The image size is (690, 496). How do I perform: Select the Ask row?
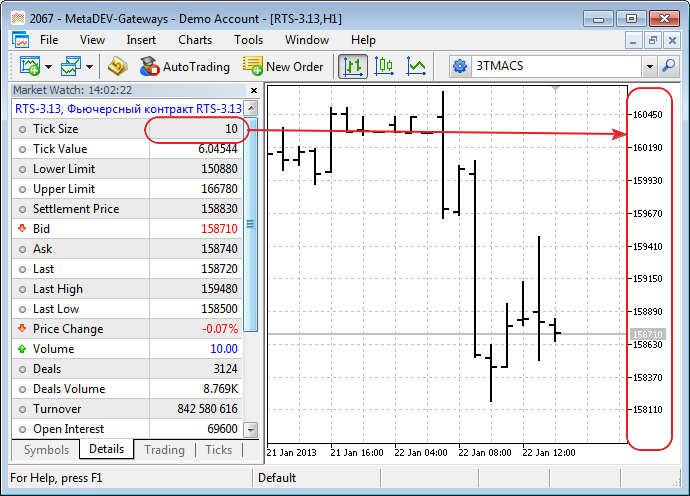click(x=128, y=249)
